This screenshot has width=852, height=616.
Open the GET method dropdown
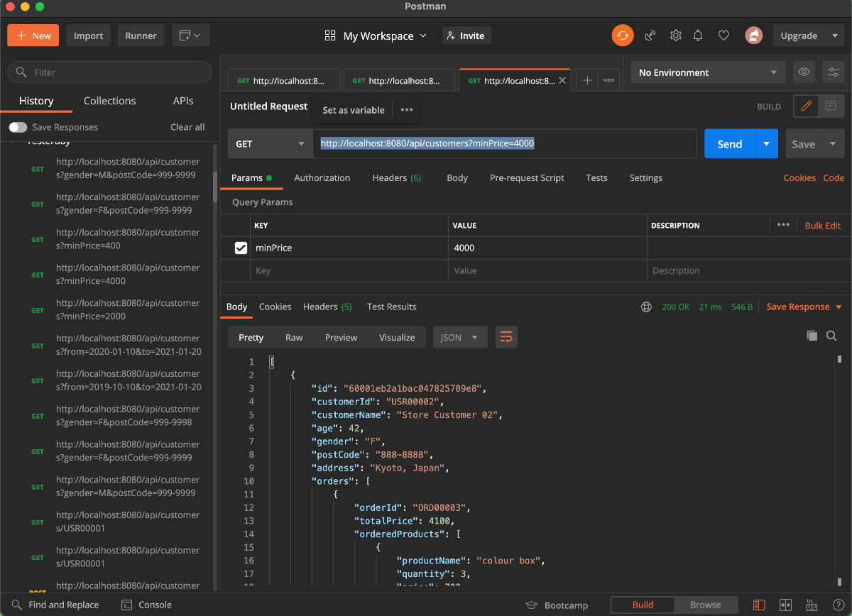pyautogui.click(x=271, y=143)
